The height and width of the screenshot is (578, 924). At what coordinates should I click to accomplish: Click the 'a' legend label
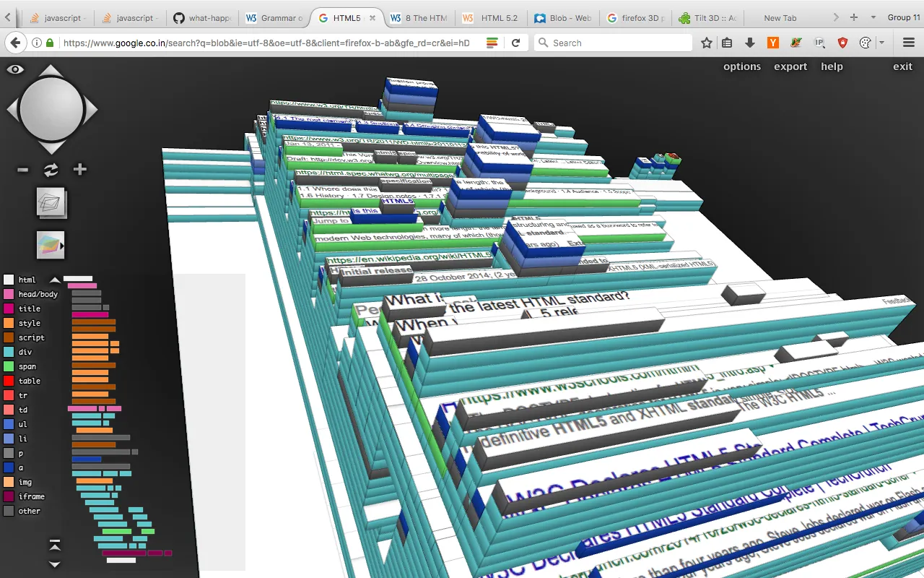21,468
